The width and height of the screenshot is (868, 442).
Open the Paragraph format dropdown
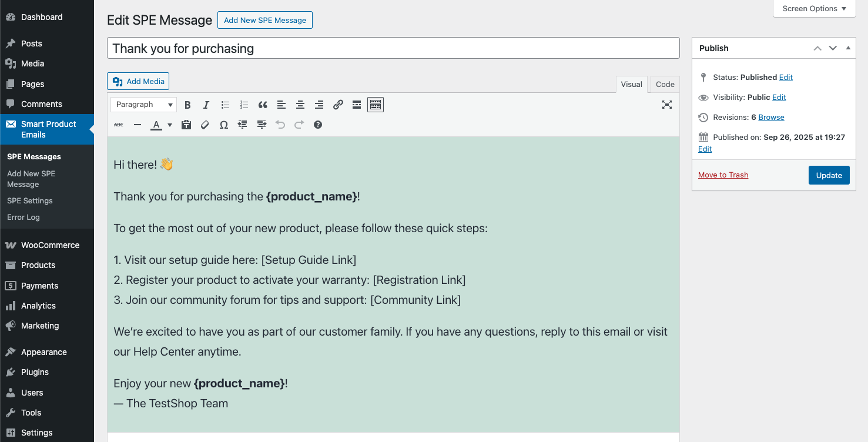[x=144, y=105]
